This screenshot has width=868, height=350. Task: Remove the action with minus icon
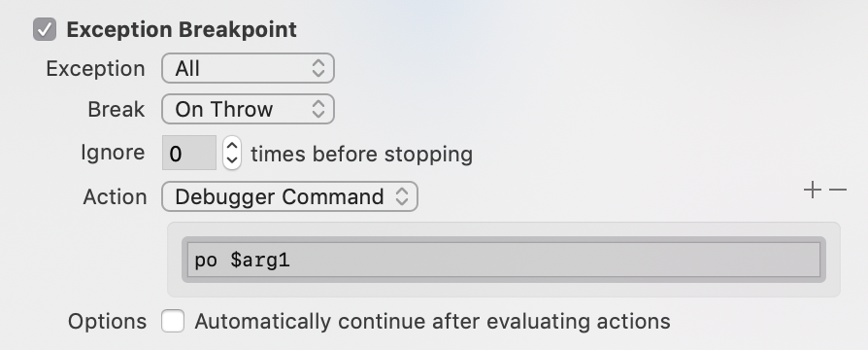click(838, 191)
